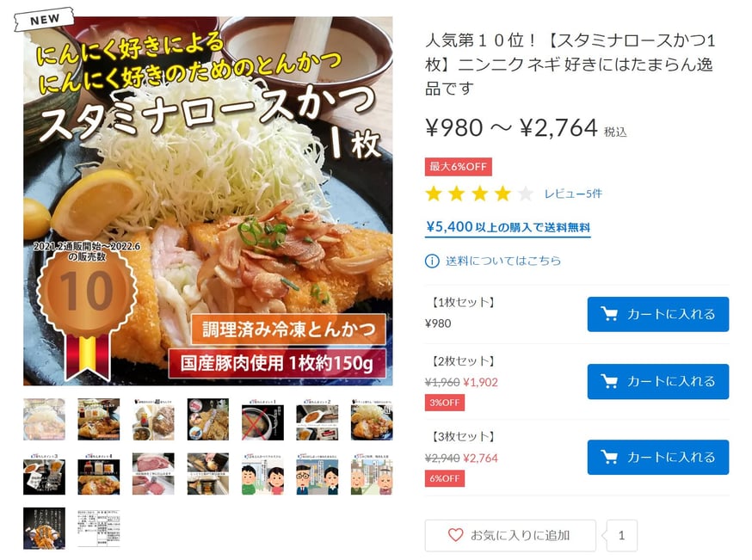The image size is (752, 560).
Task: Click the main スタミナロースかつ product image
Action: pyautogui.click(x=208, y=201)
